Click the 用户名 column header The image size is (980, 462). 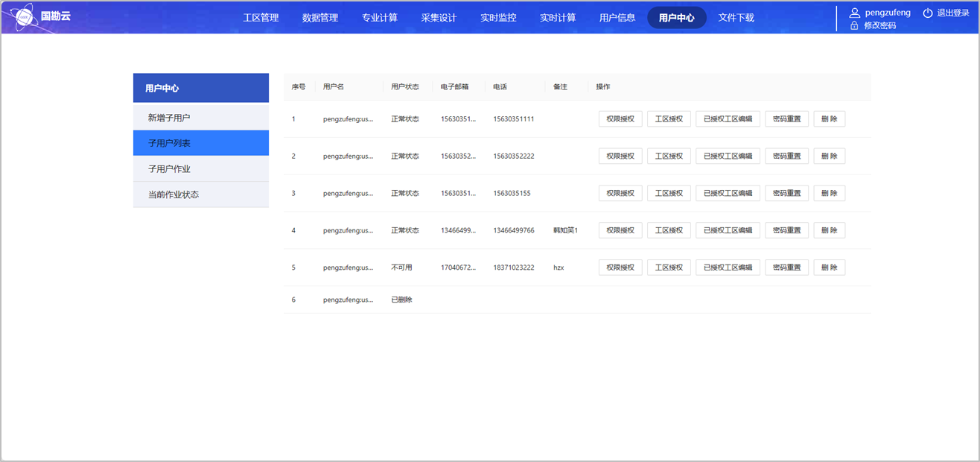click(x=334, y=87)
